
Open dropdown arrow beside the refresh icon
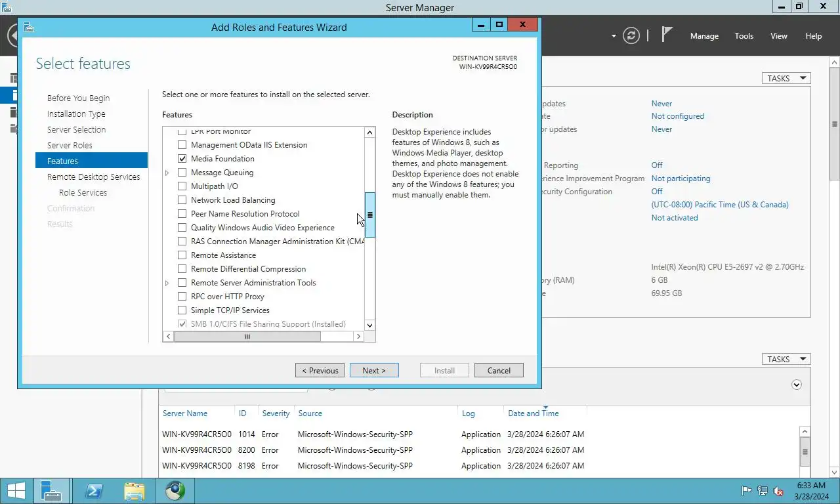coord(614,36)
